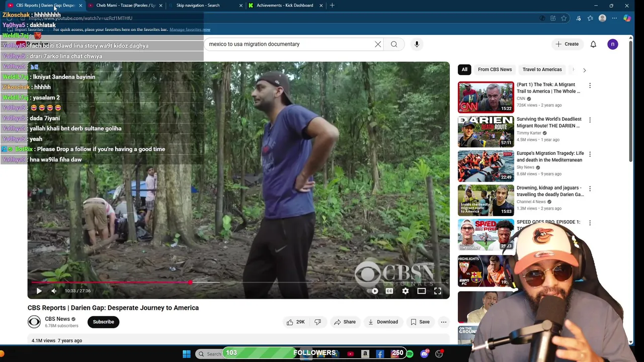
Task: Open browser profile avatar
Action: click(x=602, y=18)
